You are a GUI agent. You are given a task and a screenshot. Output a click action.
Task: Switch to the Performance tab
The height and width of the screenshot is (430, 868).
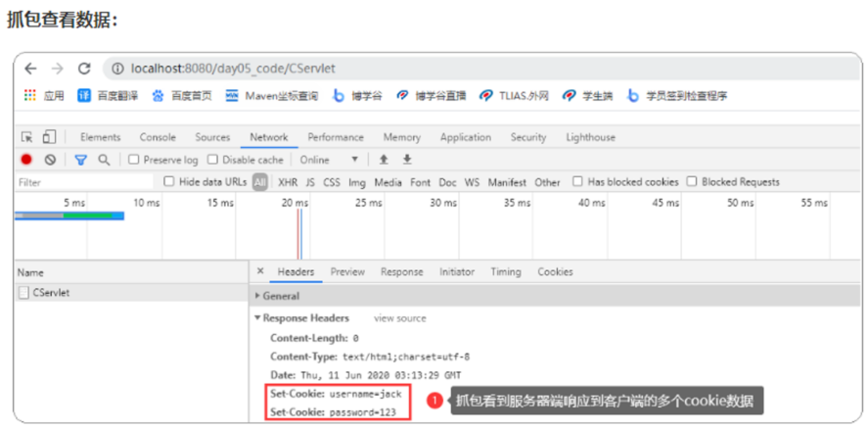coord(336,137)
